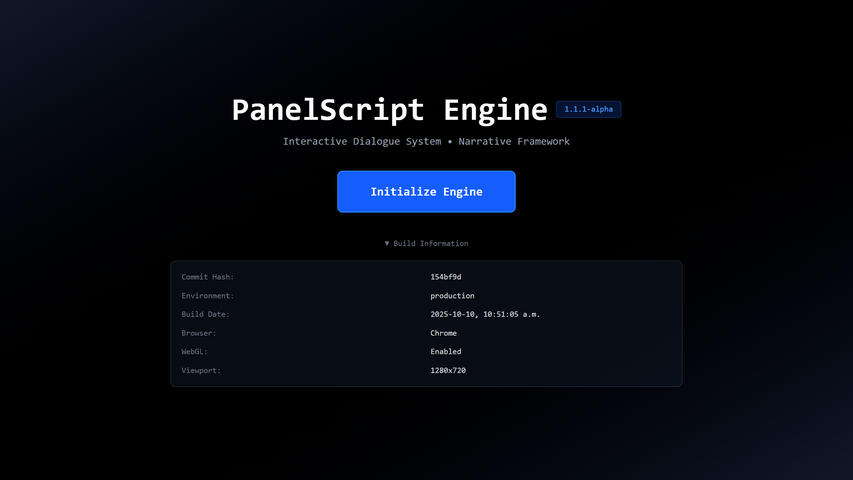
Task: Click the Narrative Framework text
Action: click(x=514, y=141)
